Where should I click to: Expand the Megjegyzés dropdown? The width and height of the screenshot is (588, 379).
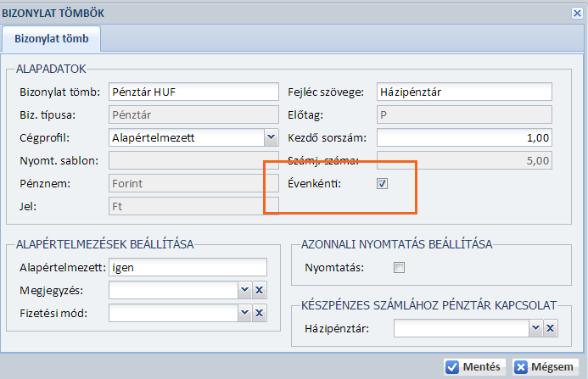[x=244, y=291]
